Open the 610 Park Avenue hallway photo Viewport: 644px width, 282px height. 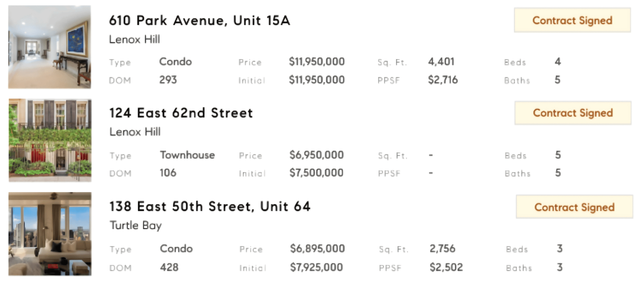[50, 47]
